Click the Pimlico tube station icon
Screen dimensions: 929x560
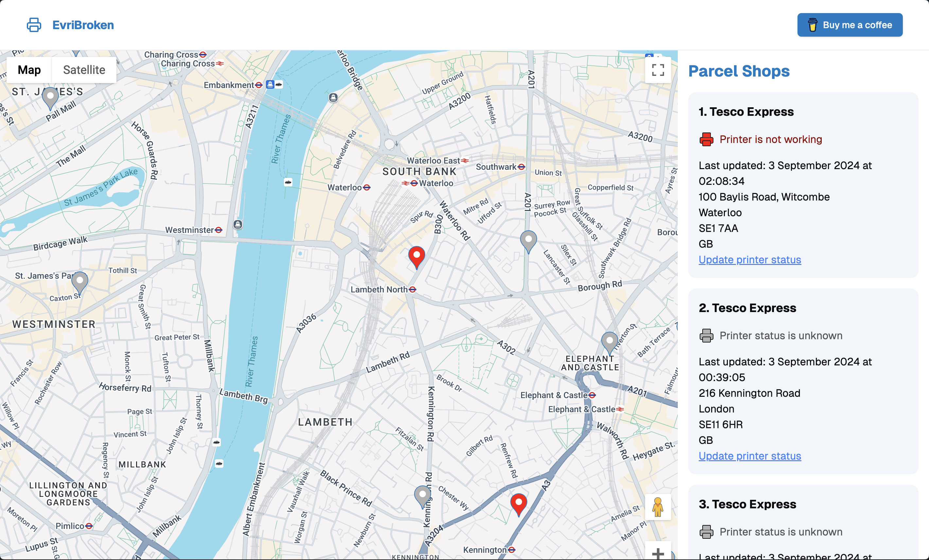point(89,526)
